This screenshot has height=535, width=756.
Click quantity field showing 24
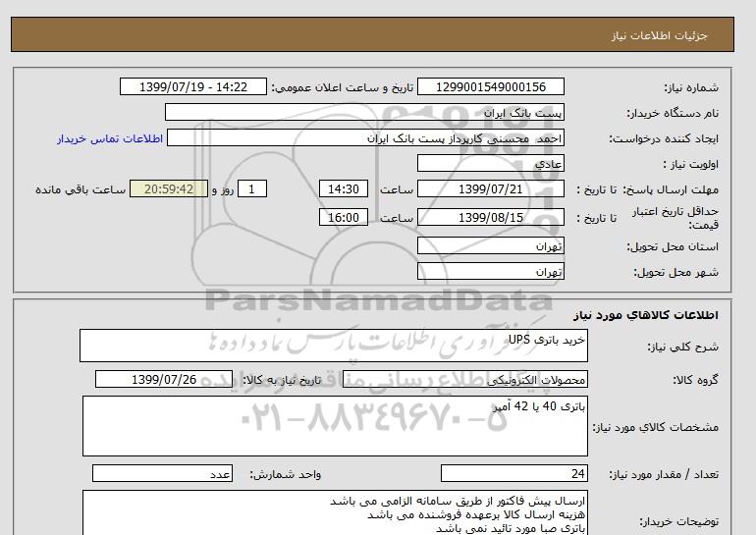click(x=513, y=473)
